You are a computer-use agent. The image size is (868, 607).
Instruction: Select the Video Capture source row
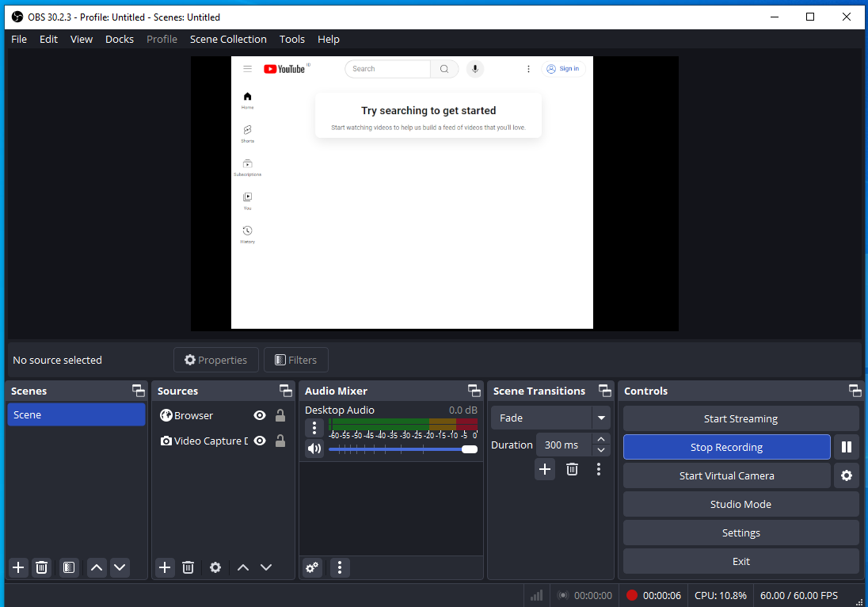[223, 441]
